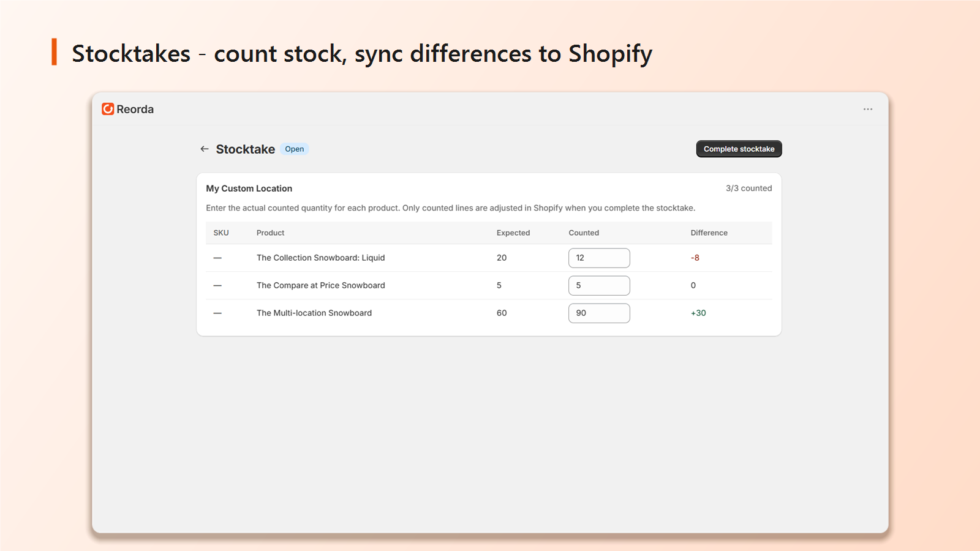Focus counted field for Compare at Price Snowboard
The height and width of the screenshot is (551, 980).
(x=599, y=285)
